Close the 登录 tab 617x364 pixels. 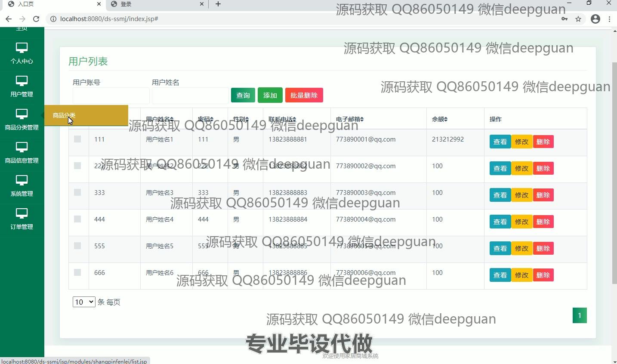(x=202, y=4)
